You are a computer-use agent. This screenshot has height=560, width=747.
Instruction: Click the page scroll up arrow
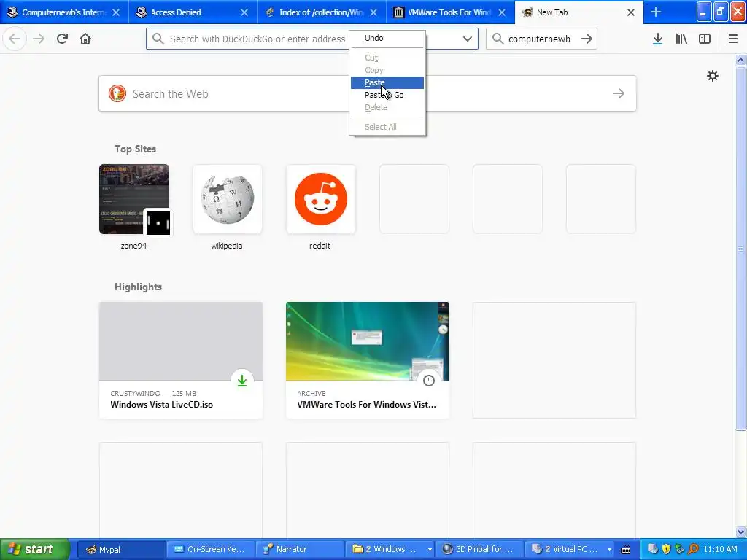(x=741, y=60)
